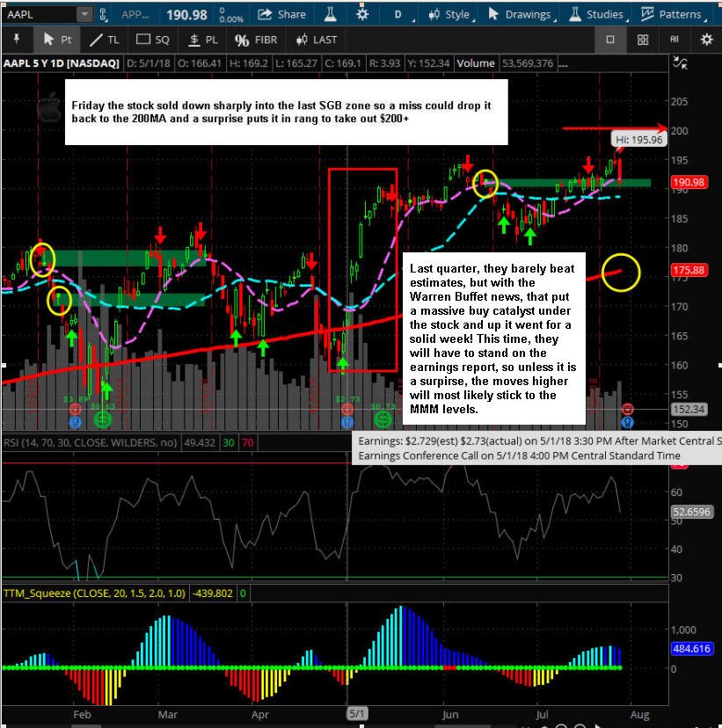
Task: Click the green dollar icon right of 5/1
Action: [x=383, y=419]
